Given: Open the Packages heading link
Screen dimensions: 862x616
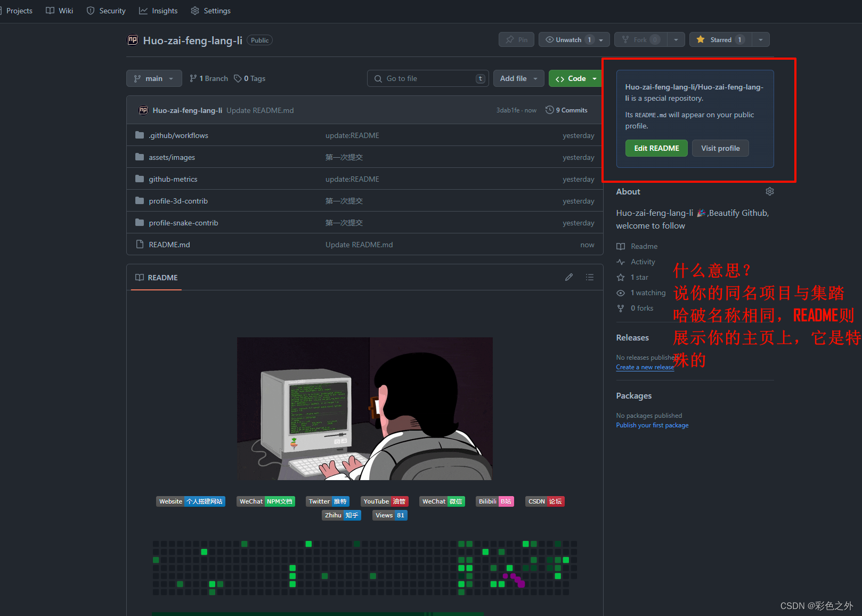Looking at the screenshot, I should 634,396.
